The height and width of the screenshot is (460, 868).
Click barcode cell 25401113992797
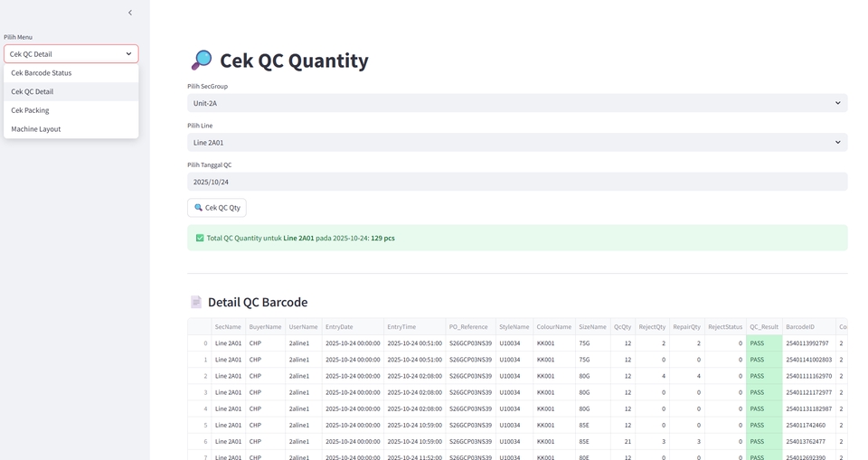click(x=807, y=343)
